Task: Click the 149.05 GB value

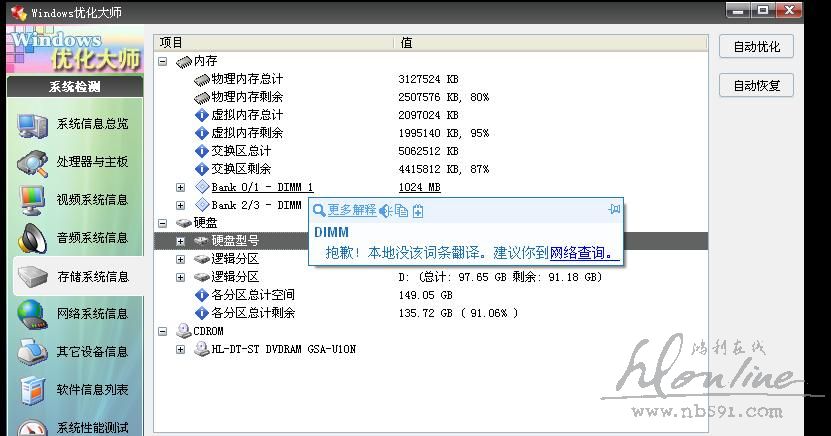Action: (426, 295)
